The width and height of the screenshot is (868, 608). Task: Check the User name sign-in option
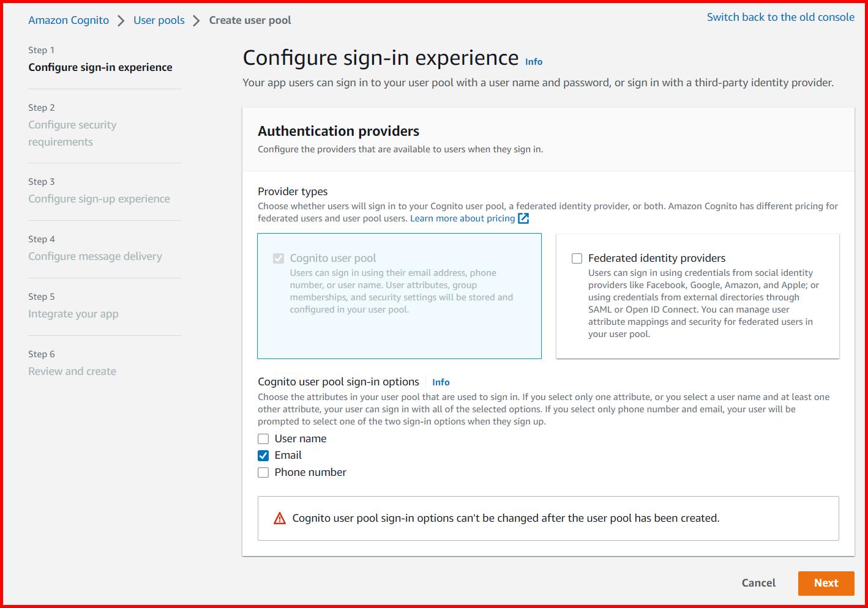(x=263, y=439)
